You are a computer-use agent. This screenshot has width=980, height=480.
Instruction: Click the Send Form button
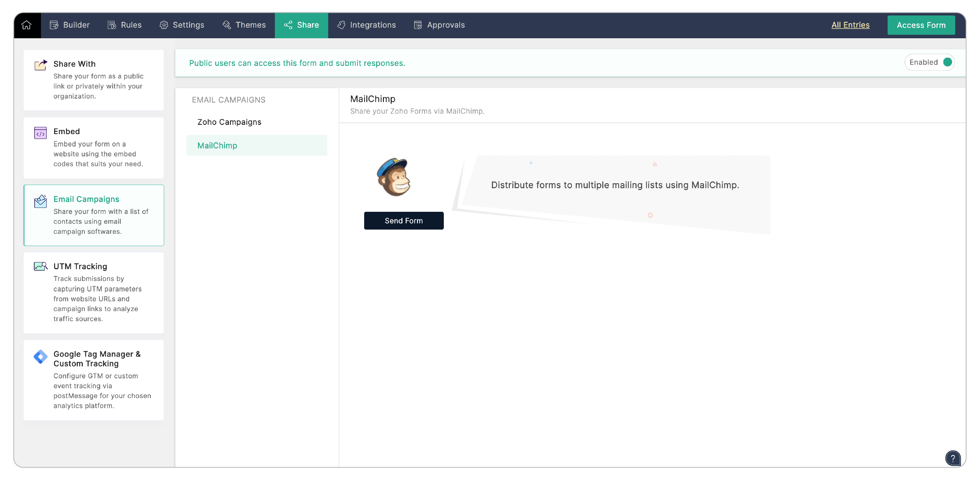click(x=404, y=220)
